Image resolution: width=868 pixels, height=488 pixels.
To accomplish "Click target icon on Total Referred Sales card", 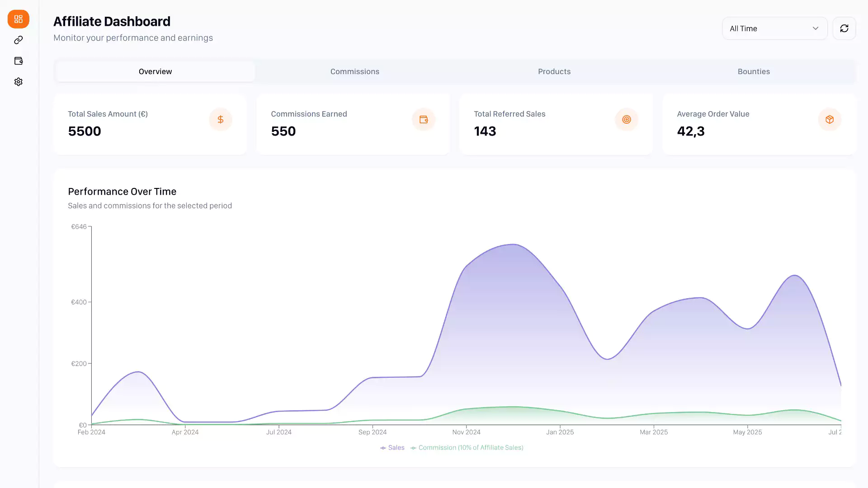I will click(626, 120).
